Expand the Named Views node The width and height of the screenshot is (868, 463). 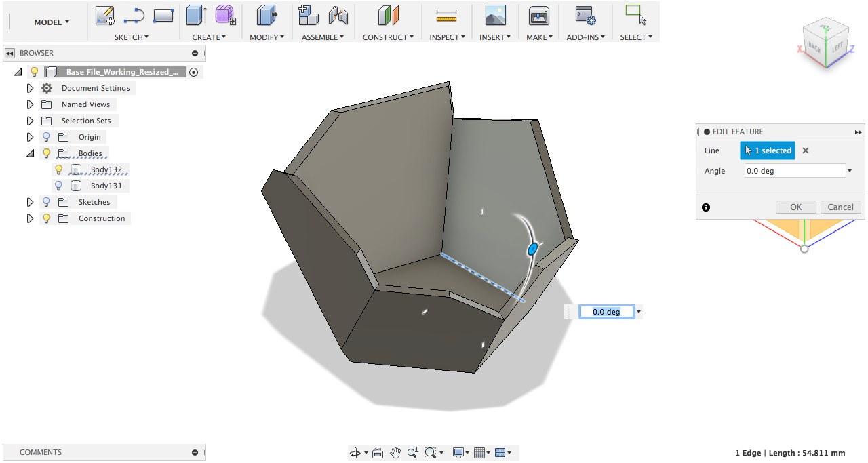[30, 104]
